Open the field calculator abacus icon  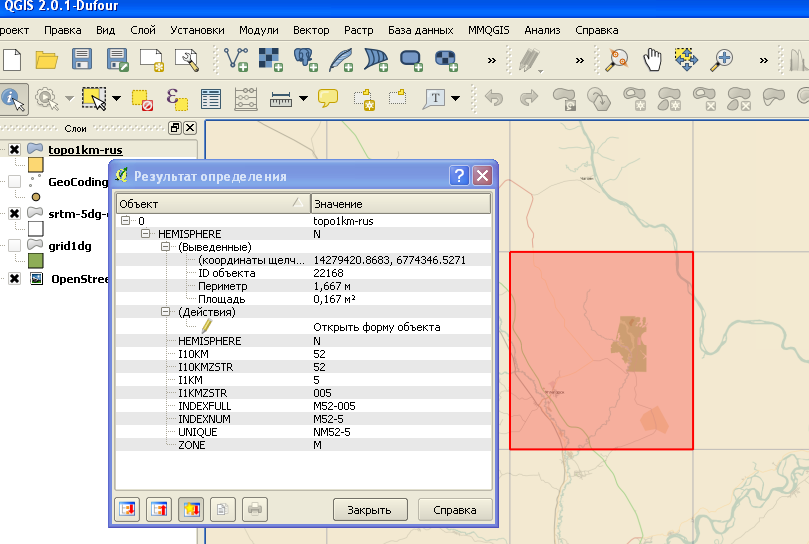(x=245, y=99)
